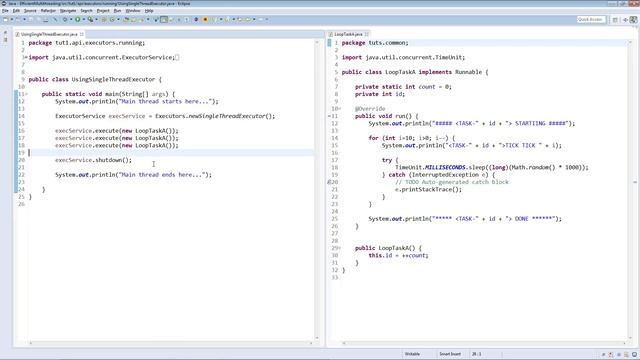
Task: Open the Run menu
Action: pos(117,11)
